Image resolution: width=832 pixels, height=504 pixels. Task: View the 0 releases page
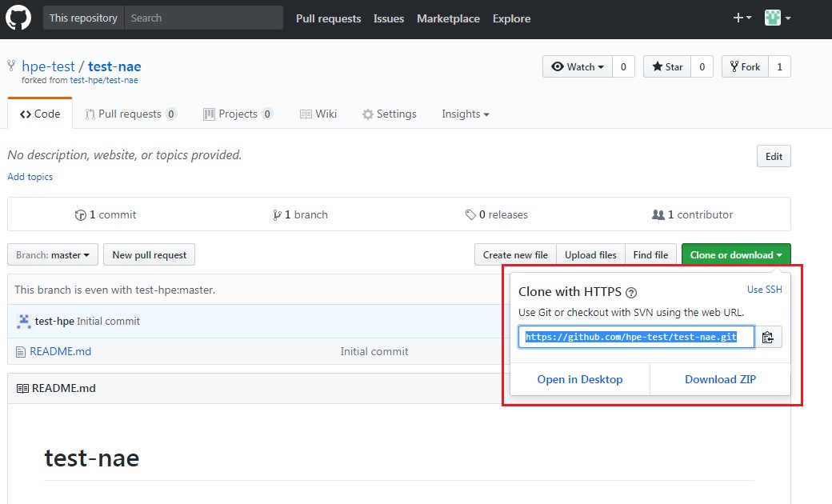tap(497, 215)
